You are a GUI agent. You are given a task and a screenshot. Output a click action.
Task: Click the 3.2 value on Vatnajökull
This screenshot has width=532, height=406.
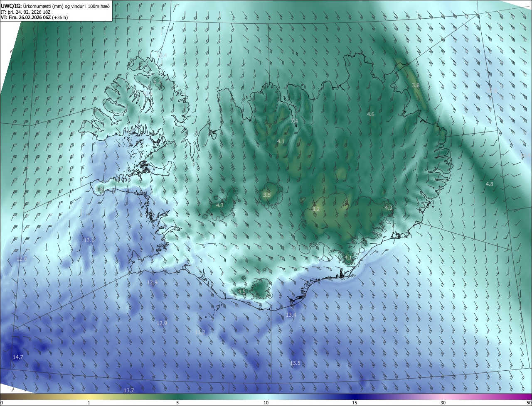coord(316,209)
